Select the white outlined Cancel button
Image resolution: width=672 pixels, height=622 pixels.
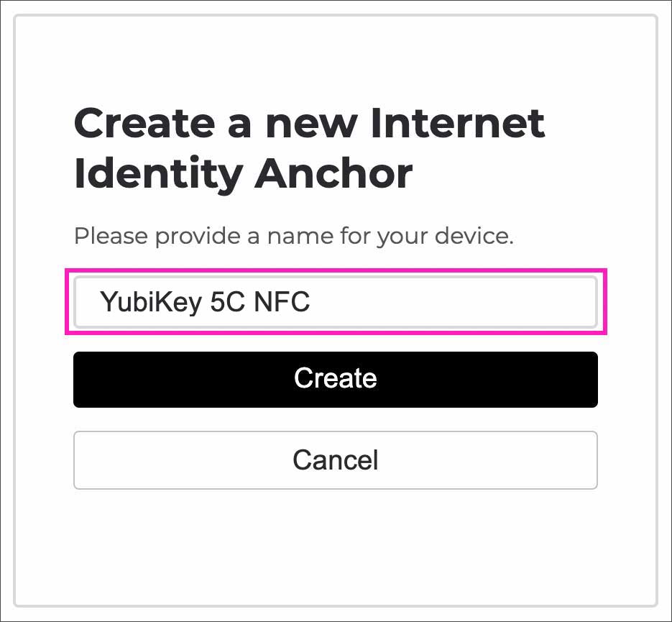click(336, 460)
